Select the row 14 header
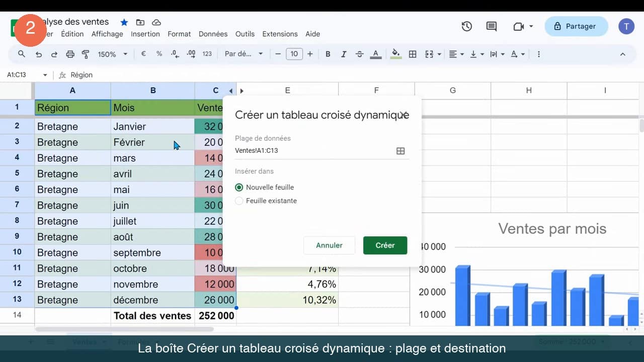The width and height of the screenshot is (644, 362). coord(17,315)
